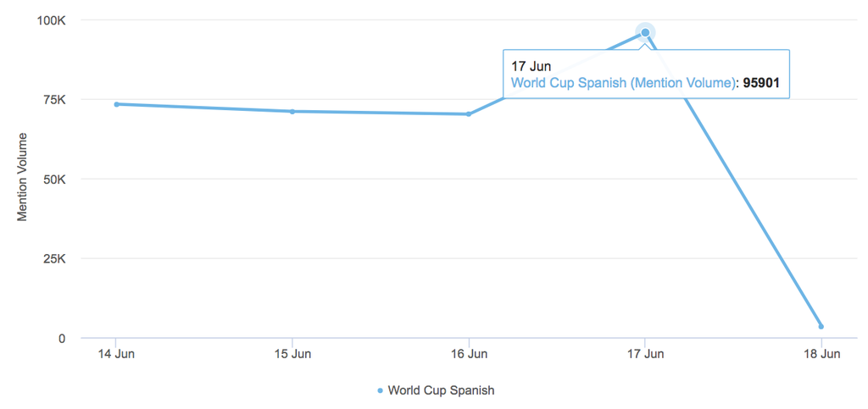Click the 0 y-axis label
Screen dimensions: 868x409
pyautogui.click(x=61, y=338)
